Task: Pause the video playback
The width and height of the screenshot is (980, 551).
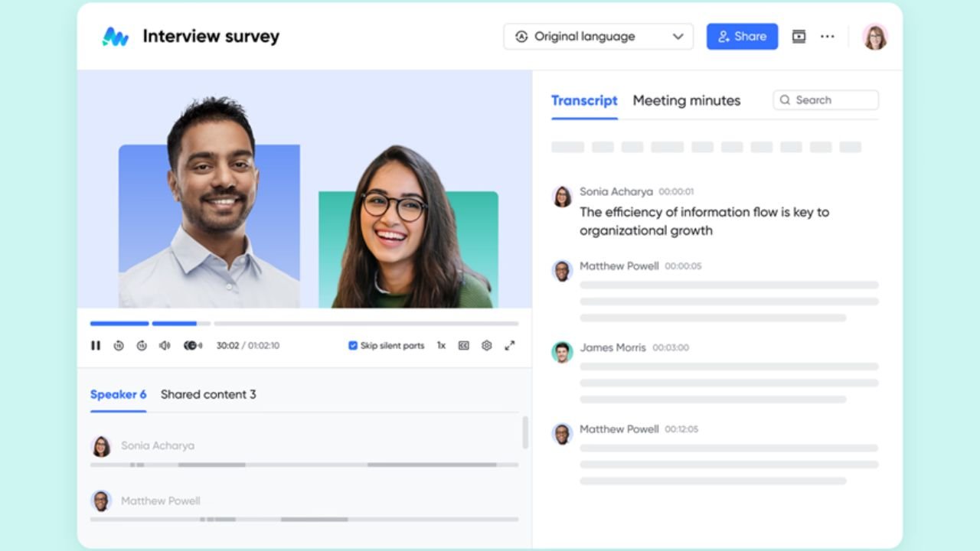Action: click(96, 345)
